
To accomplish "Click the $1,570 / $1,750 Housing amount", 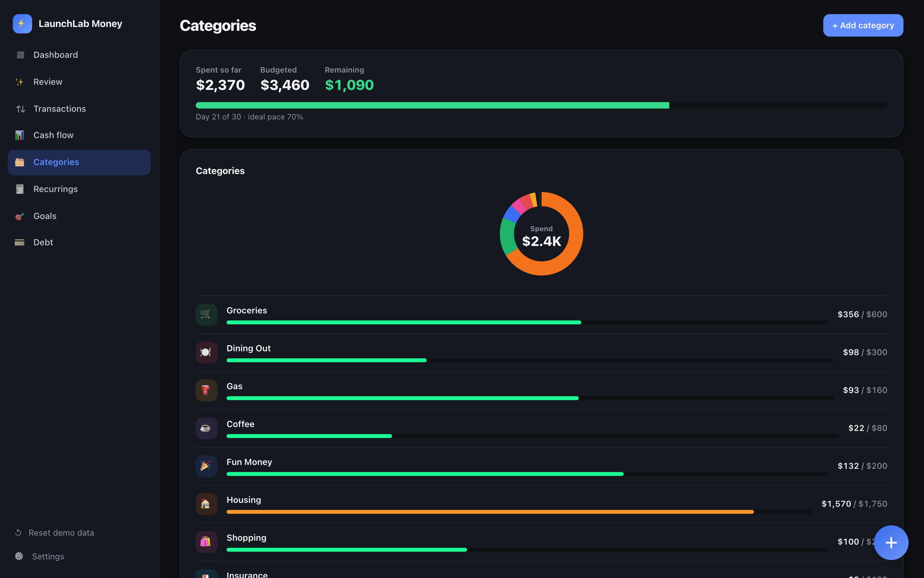I will tap(854, 504).
